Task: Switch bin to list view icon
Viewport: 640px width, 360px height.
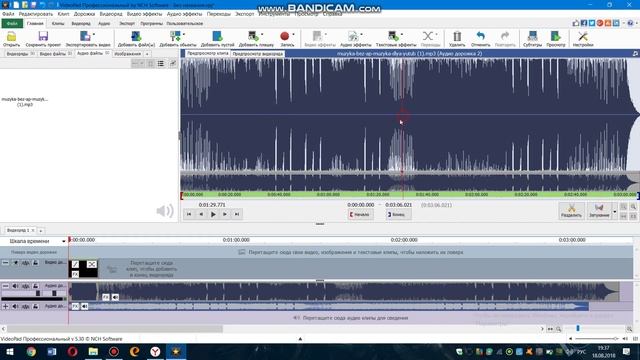Action: pos(161,63)
